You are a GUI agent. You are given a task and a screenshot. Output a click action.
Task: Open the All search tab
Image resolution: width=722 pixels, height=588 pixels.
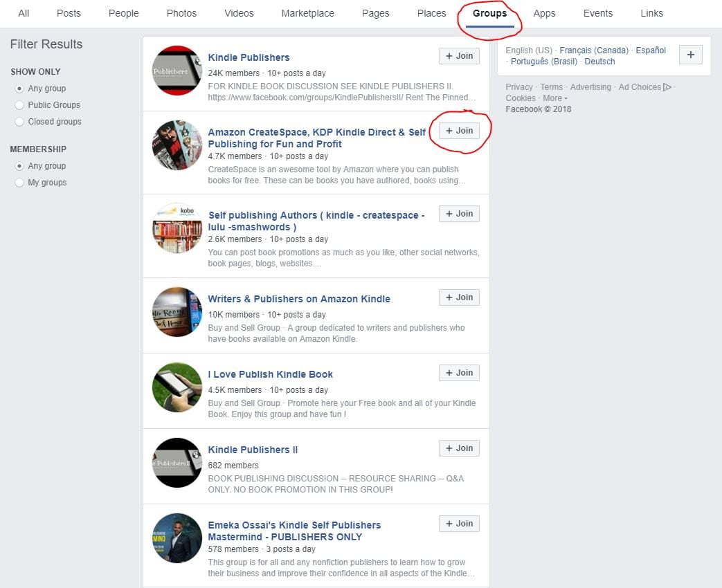tap(24, 13)
